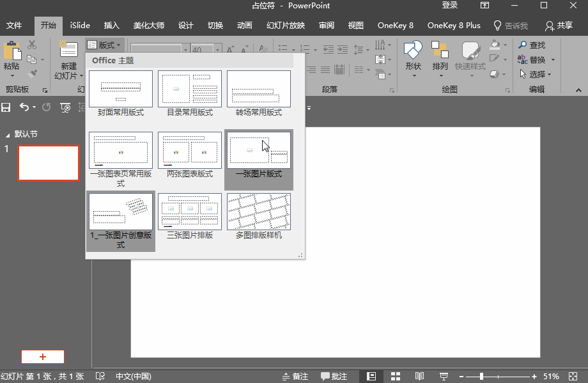The image size is (588, 383).
Task: Click the Format Painter brush icon
Action: (x=32, y=74)
